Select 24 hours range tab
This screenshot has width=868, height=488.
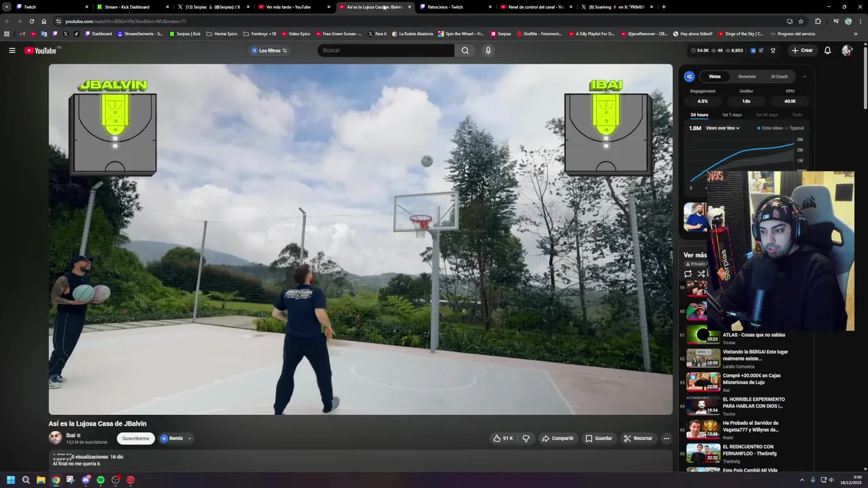pyautogui.click(x=699, y=115)
